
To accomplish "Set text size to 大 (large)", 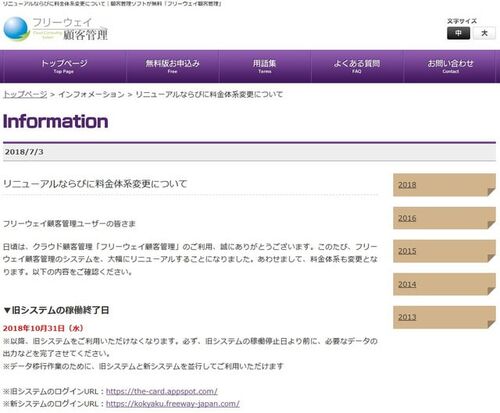I will (484, 33).
